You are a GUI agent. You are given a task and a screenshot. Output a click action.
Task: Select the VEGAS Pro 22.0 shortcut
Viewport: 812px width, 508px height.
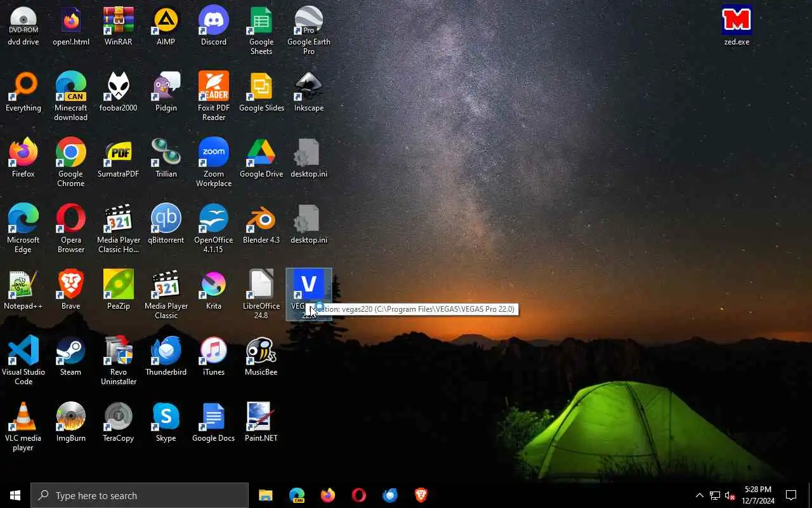click(309, 295)
